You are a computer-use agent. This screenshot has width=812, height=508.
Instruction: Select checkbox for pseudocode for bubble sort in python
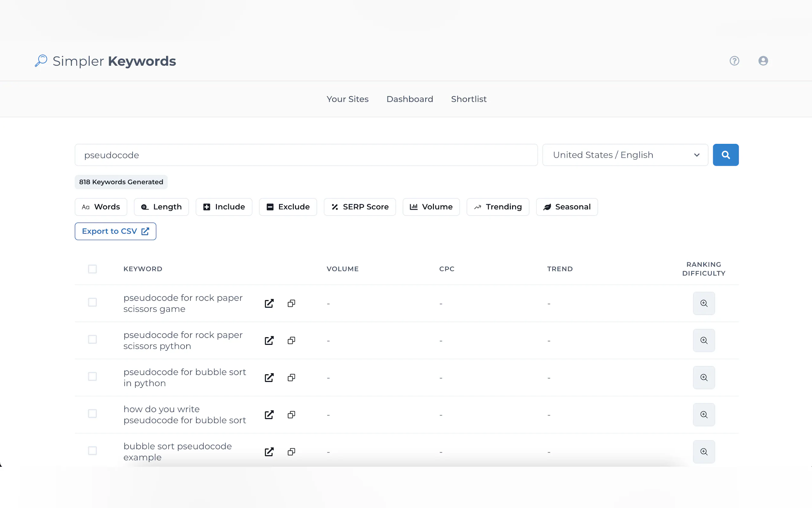click(x=92, y=376)
